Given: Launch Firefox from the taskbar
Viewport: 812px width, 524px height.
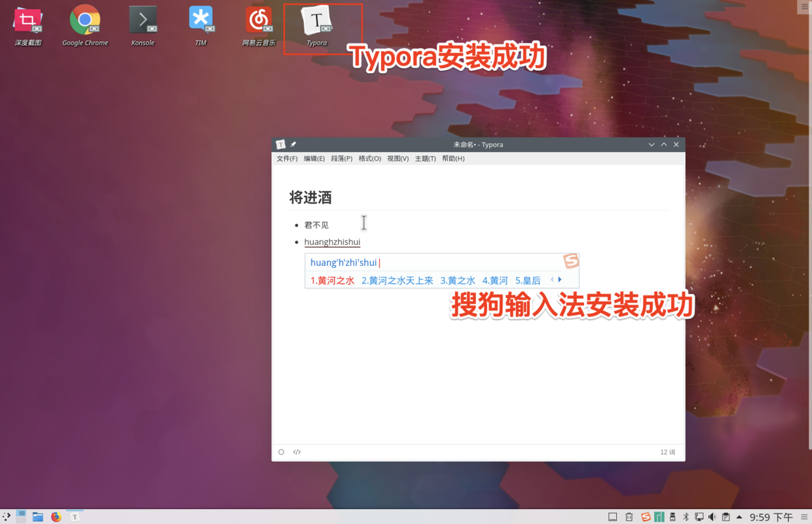Looking at the screenshot, I should coord(56,517).
